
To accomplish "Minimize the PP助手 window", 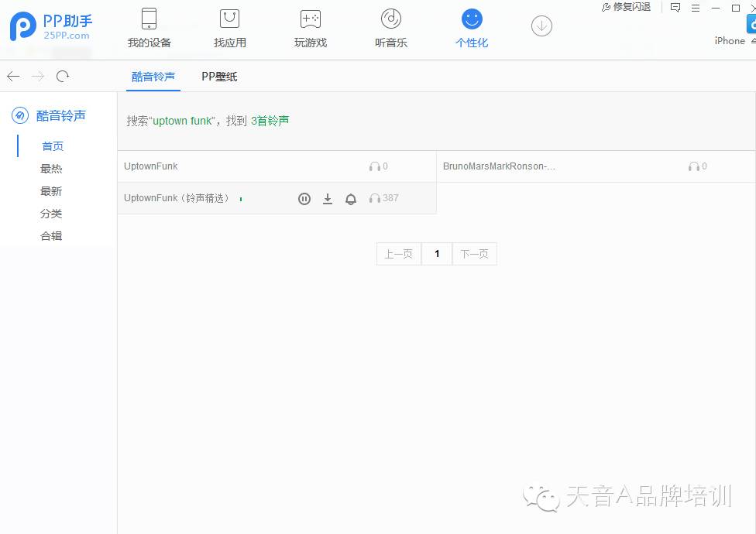I will pyautogui.click(x=716, y=9).
